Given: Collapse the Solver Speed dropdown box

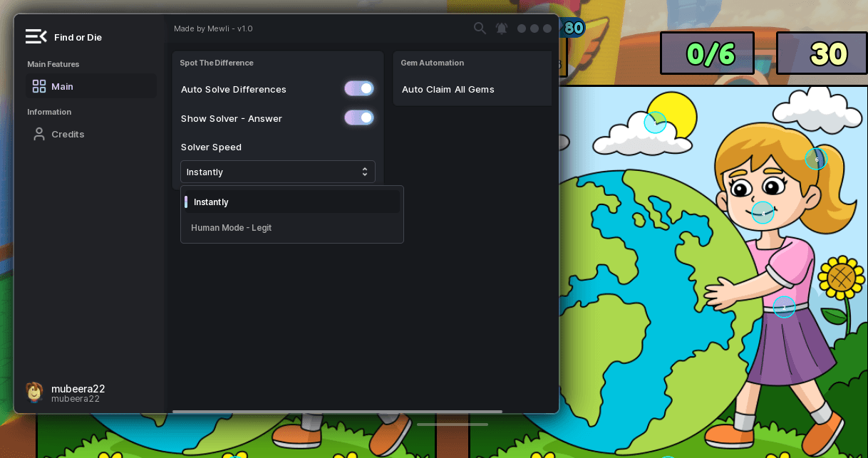Looking at the screenshot, I should pyautogui.click(x=278, y=172).
